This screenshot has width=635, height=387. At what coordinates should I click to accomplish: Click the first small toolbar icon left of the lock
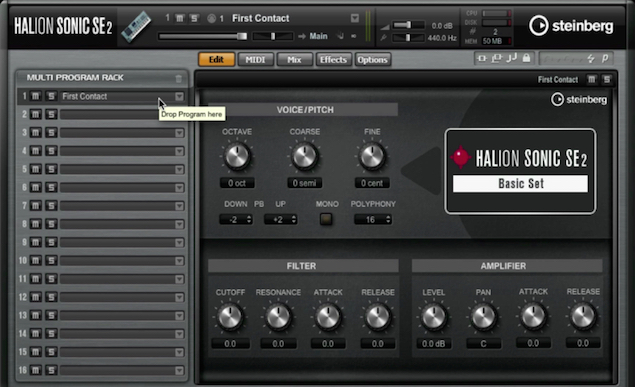482,59
